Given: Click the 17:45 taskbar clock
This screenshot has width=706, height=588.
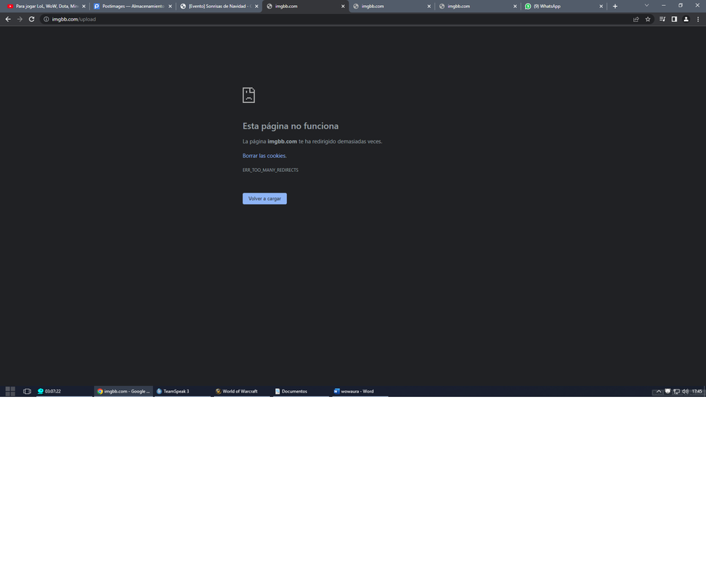Looking at the screenshot, I should tap(697, 392).
